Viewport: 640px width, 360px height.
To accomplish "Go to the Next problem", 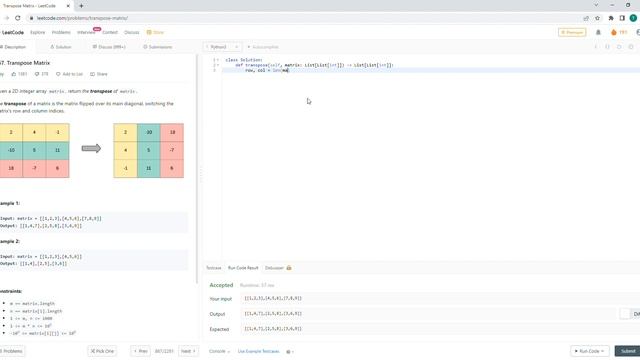I will point(188,351).
